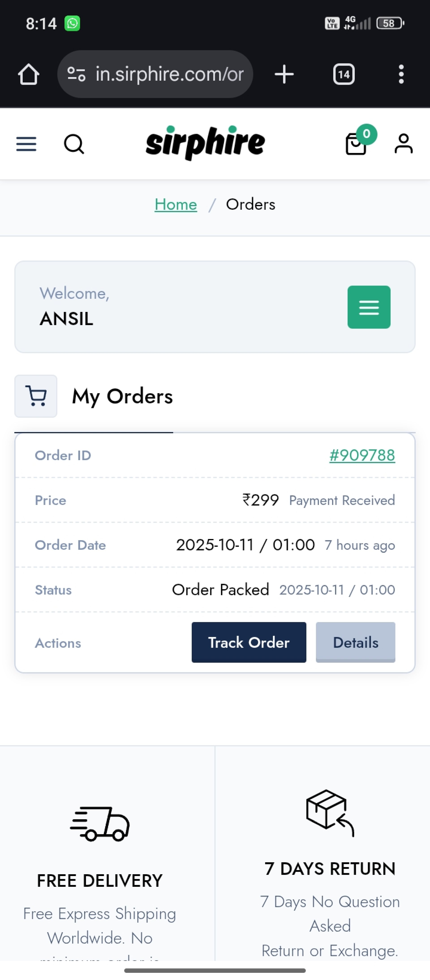Viewport: 430px width, 980px height.
Task: Open the tab switcher showing 14 tabs
Action: [344, 74]
